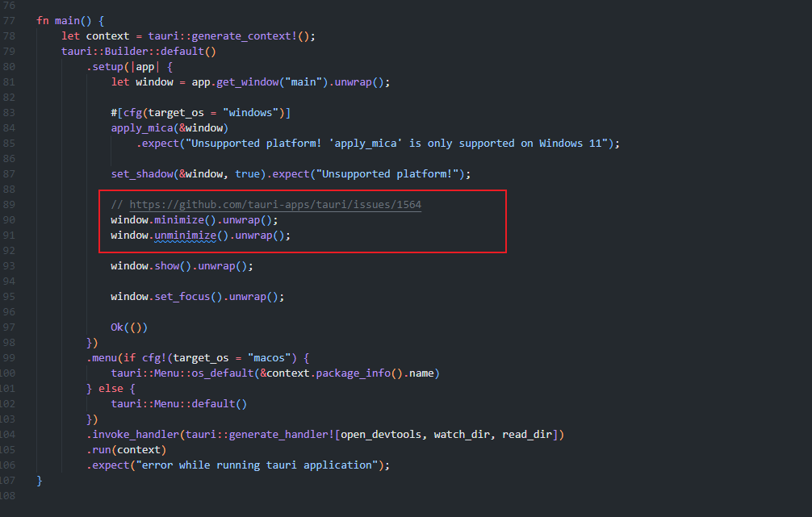Click 'set_focus()' method call
812x517 pixels.
pyautogui.click(x=188, y=297)
